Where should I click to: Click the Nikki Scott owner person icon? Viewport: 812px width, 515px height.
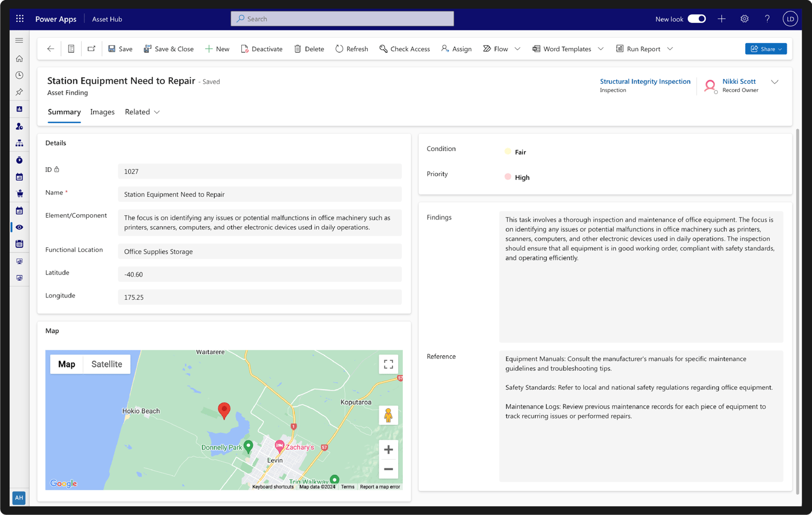pyautogui.click(x=710, y=86)
